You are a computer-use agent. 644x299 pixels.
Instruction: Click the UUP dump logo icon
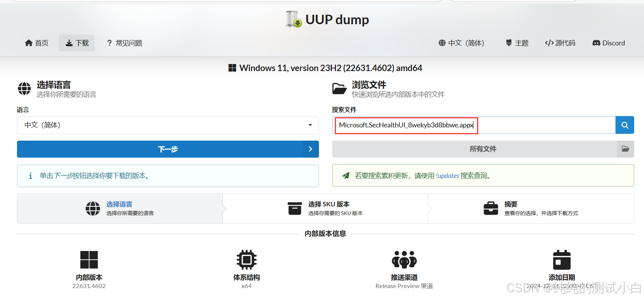[294, 19]
